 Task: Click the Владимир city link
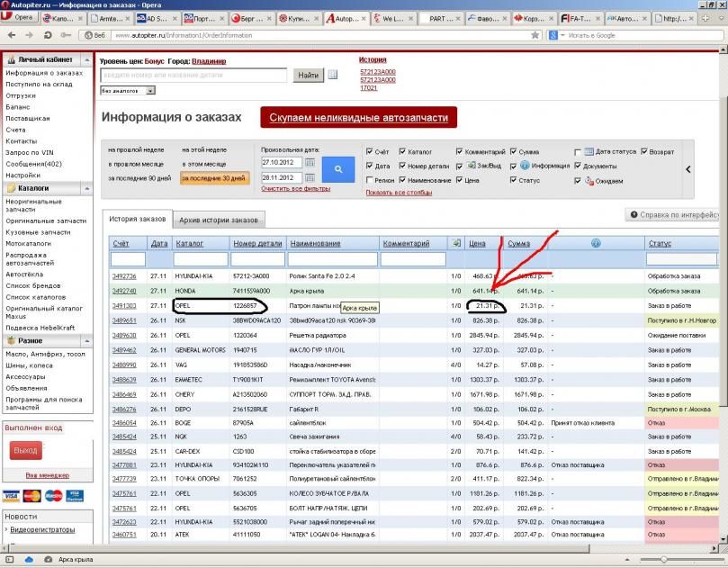click(209, 61)
